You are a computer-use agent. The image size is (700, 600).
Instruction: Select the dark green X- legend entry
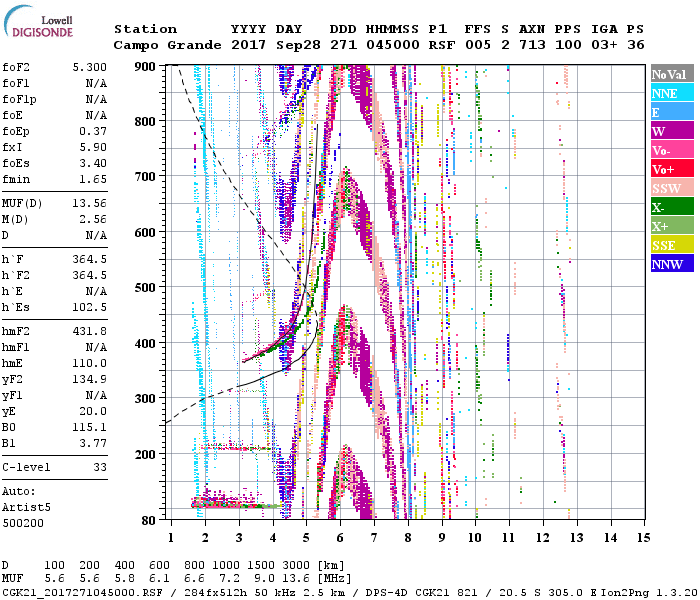pyautogui.click(x=672, y=207)
